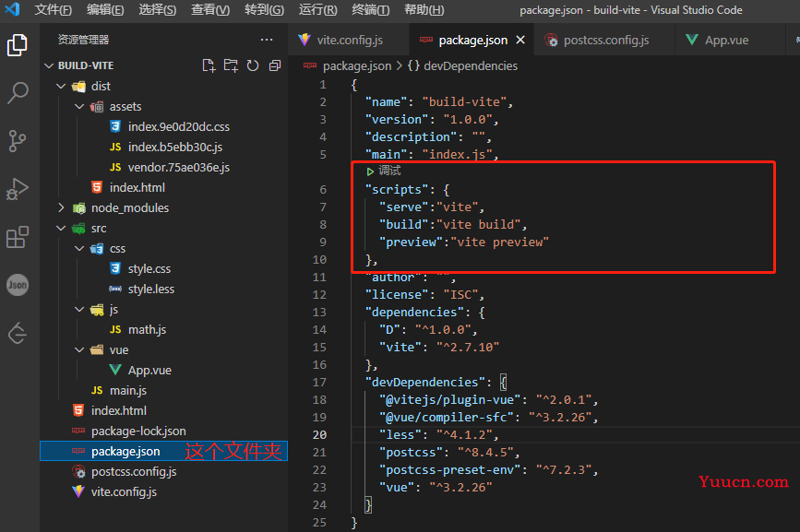
Task: Expand the node_modules folder
Action: pyautogui.click(x=61, y=207)
